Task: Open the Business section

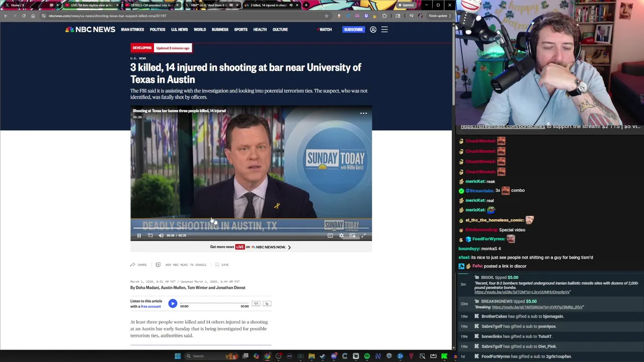Action: coord(220,30)
